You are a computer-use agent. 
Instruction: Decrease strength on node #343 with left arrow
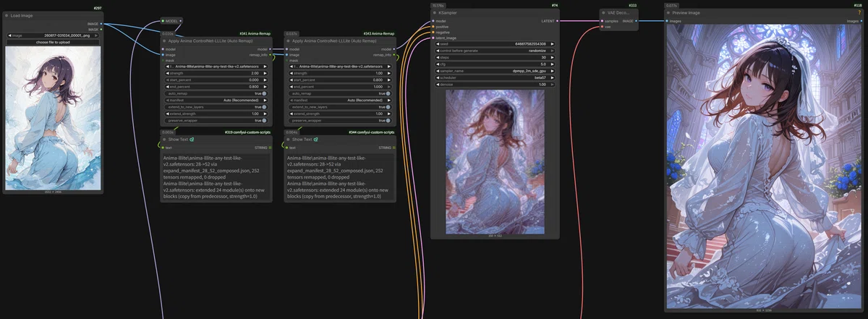pos(292,73)
